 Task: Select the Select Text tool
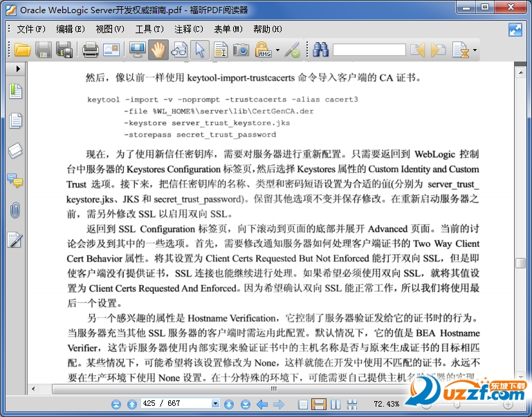pyautogui.click(x=221, y=50)
